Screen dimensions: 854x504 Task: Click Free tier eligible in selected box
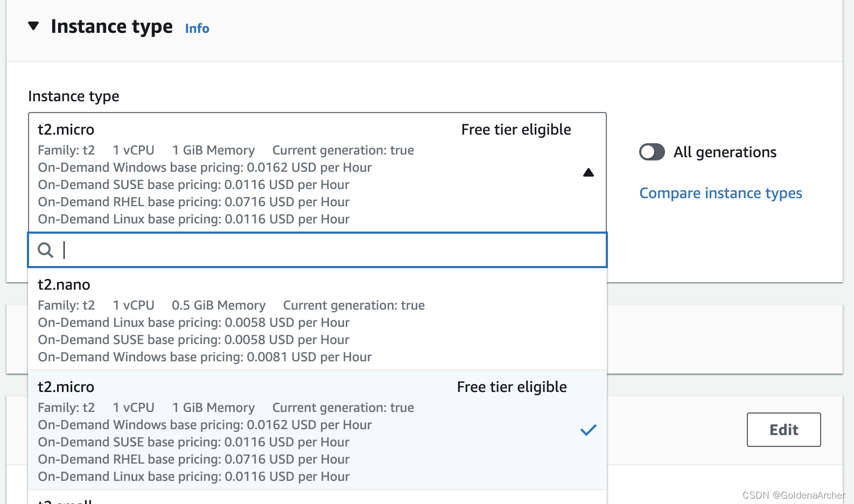tap(516, 130)
